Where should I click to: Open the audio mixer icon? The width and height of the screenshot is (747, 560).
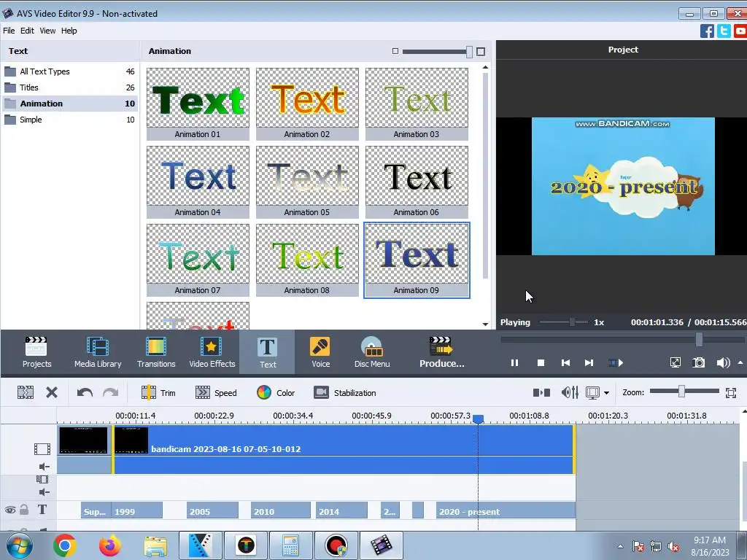[570, 392]
